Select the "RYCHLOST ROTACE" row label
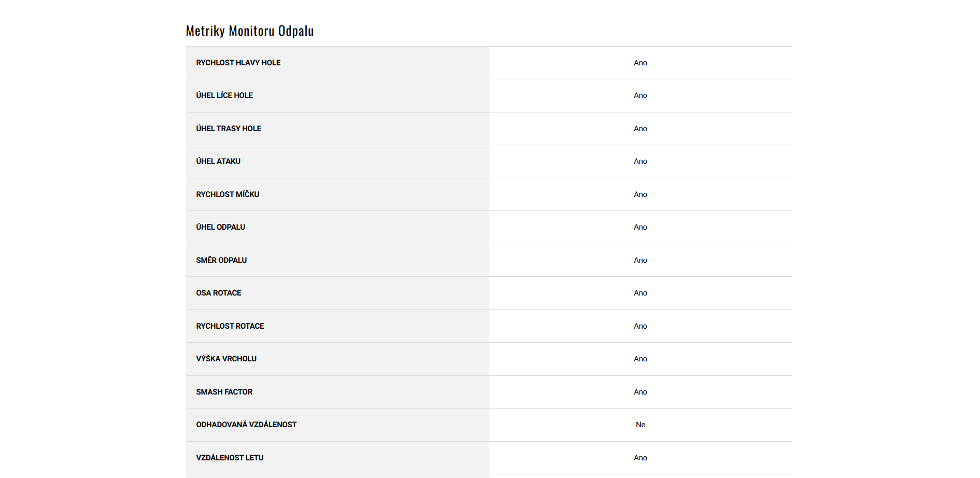 pos(230,326)
